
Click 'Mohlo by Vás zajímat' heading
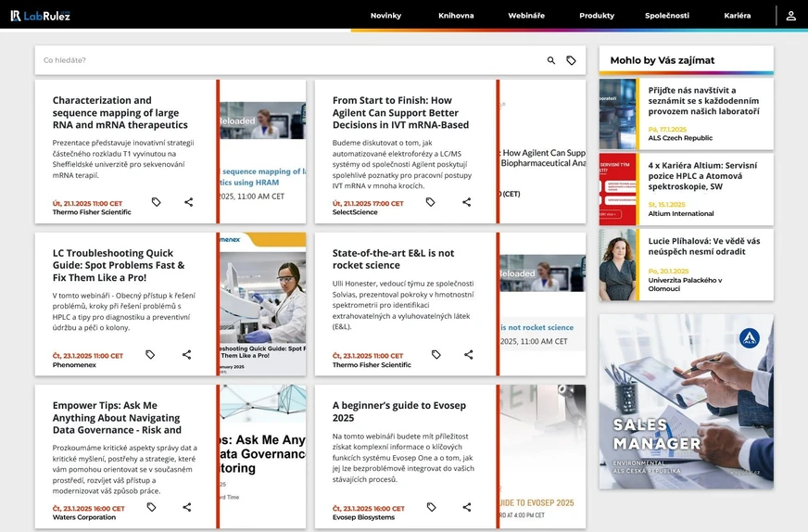[x=663, y=60]
